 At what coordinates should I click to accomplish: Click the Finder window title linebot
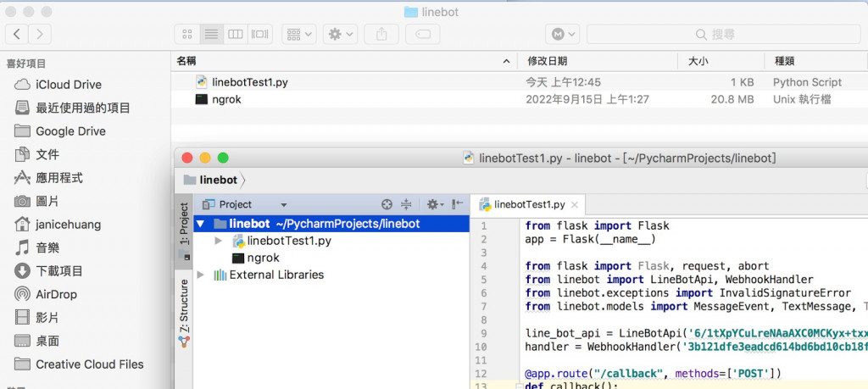pos(431,12)
